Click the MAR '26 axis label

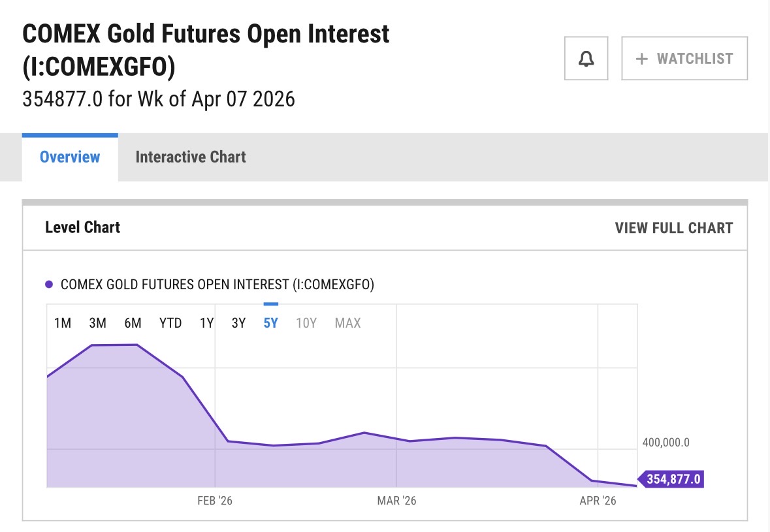click(x=396, y=501)
